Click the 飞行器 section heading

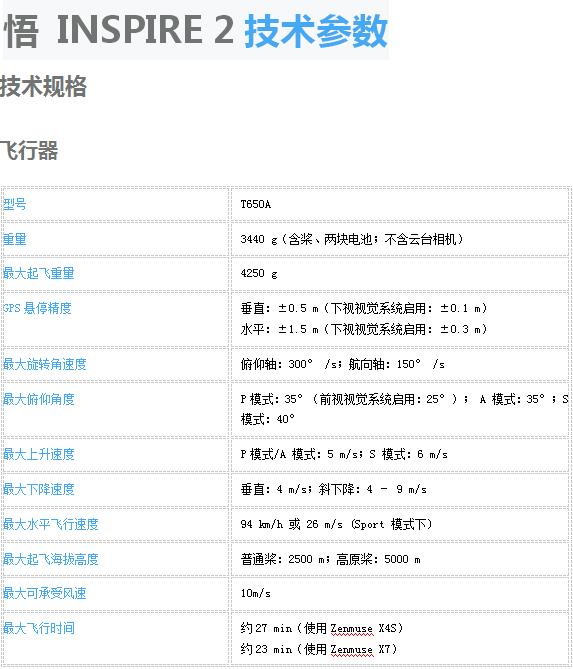[29, 151]
